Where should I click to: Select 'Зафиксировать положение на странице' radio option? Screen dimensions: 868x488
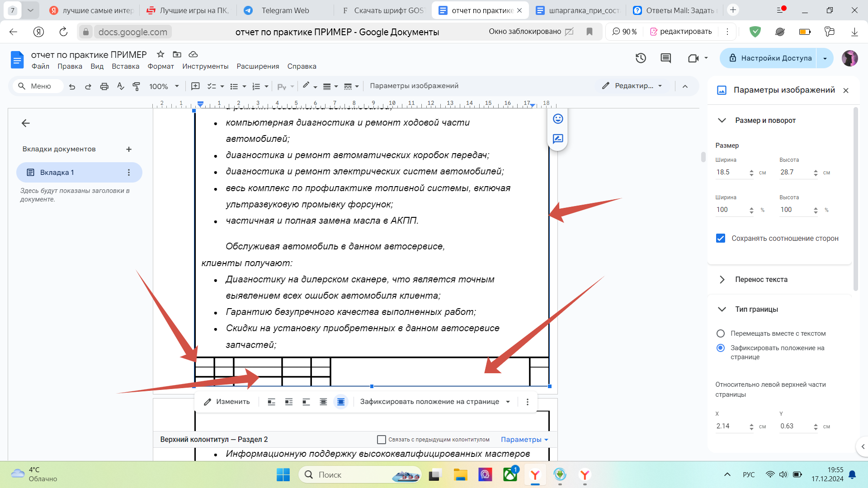tap(721, 348)
